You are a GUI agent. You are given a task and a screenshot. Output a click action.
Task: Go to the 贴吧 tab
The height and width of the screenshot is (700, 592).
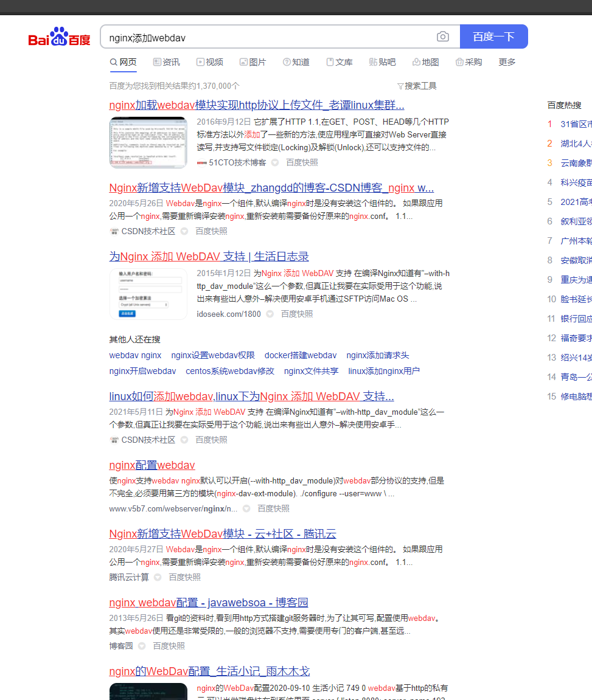[x=382, y=62]
